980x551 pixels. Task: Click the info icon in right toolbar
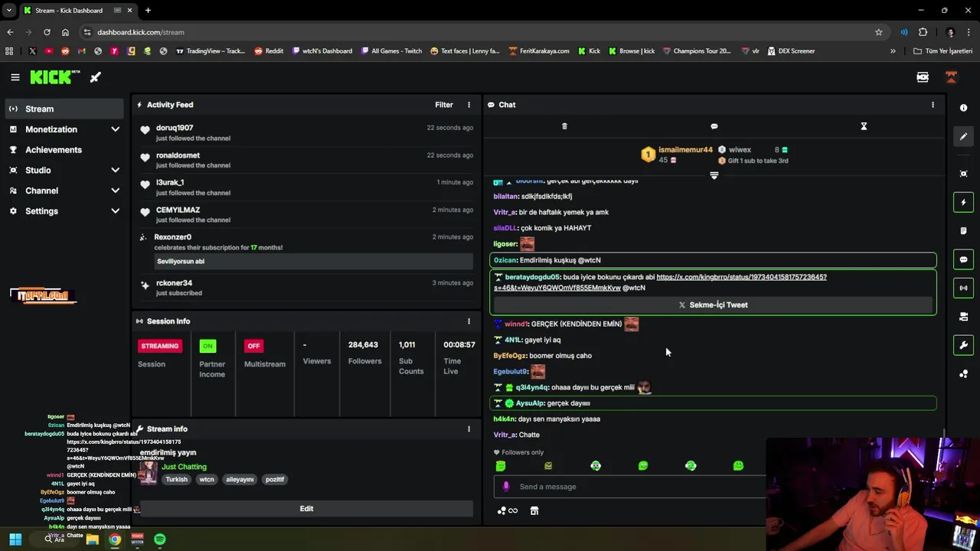[963, 108]
